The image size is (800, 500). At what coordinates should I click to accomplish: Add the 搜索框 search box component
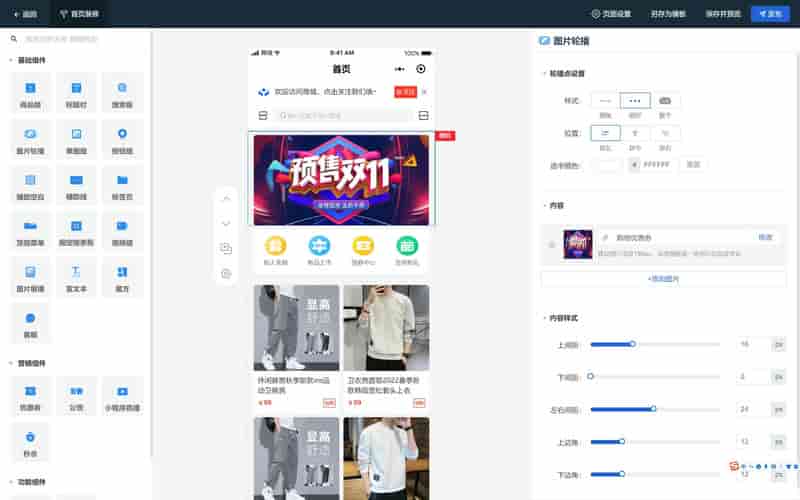pos(122,94)
